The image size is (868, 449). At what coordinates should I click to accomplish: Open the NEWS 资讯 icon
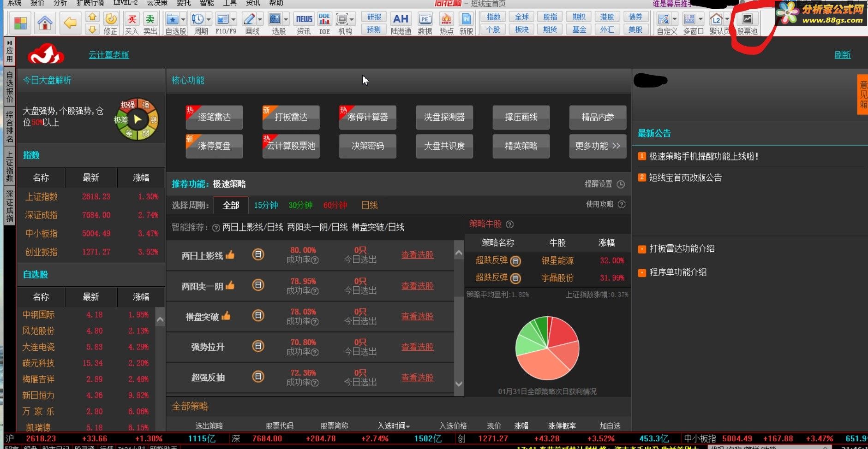[x=304, y=19]
